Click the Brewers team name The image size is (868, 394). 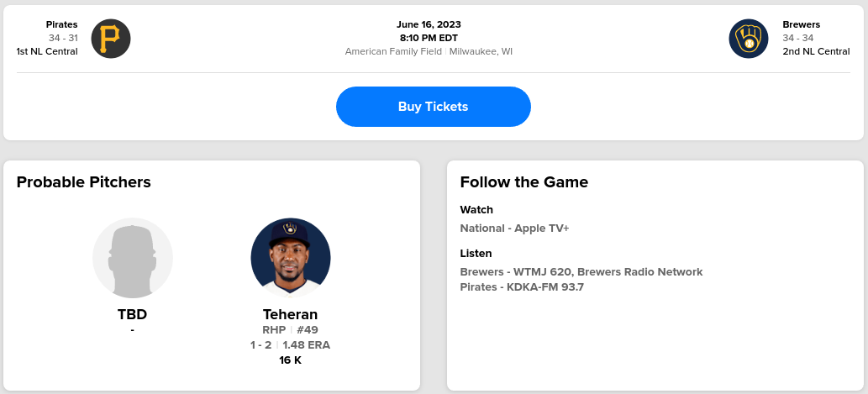[x=801, y=24]
